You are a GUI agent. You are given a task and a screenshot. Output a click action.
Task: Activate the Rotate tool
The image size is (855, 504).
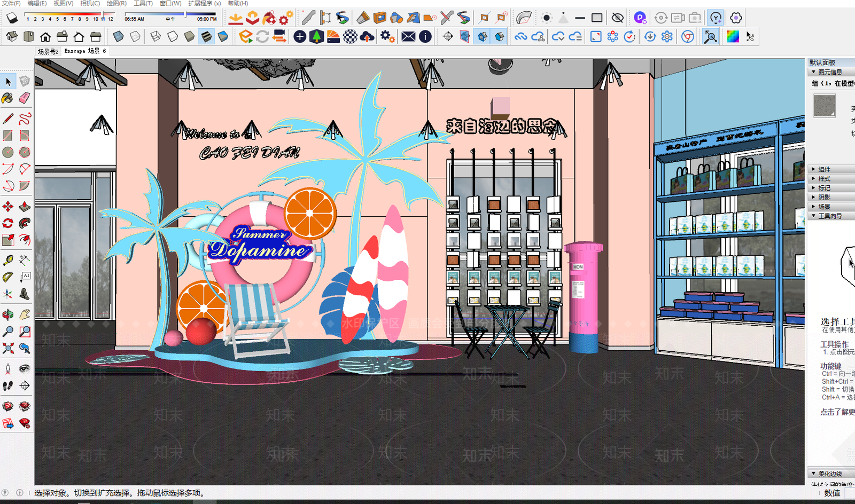point(8,223)
